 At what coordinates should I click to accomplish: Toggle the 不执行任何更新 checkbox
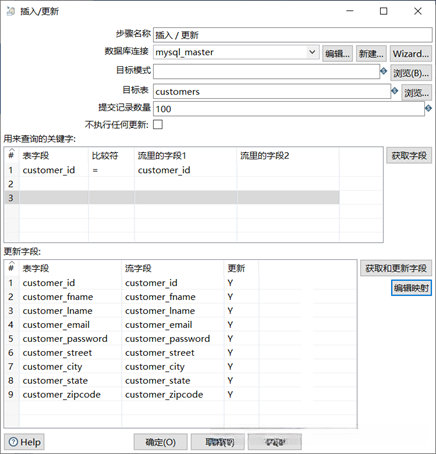point(158,124)
